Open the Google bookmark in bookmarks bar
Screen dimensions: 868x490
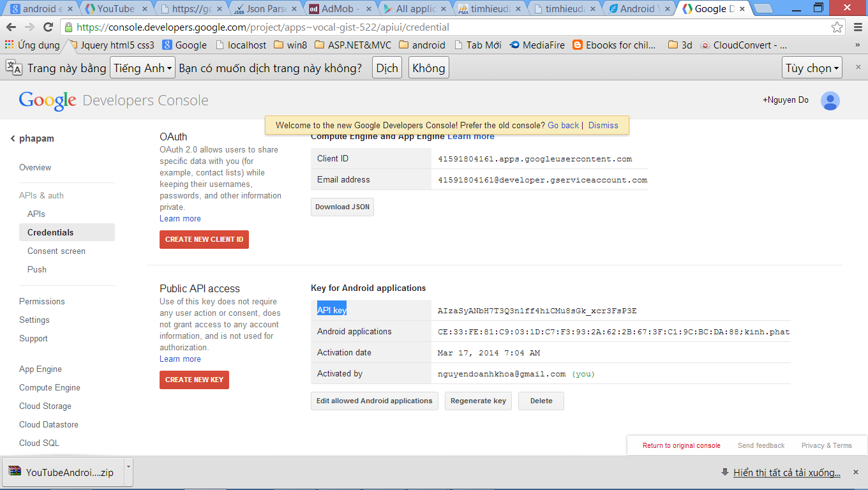pos(184,45)
